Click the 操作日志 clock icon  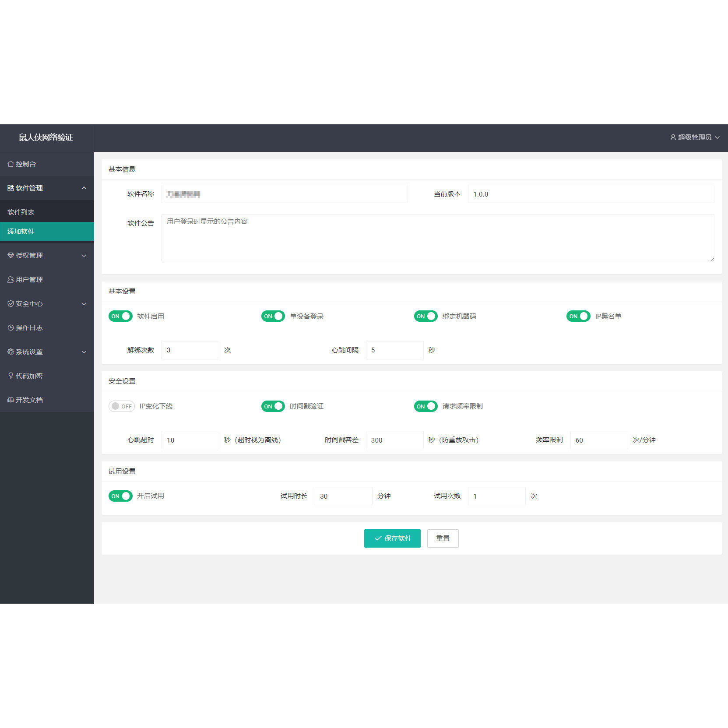(x=11, y=328)
